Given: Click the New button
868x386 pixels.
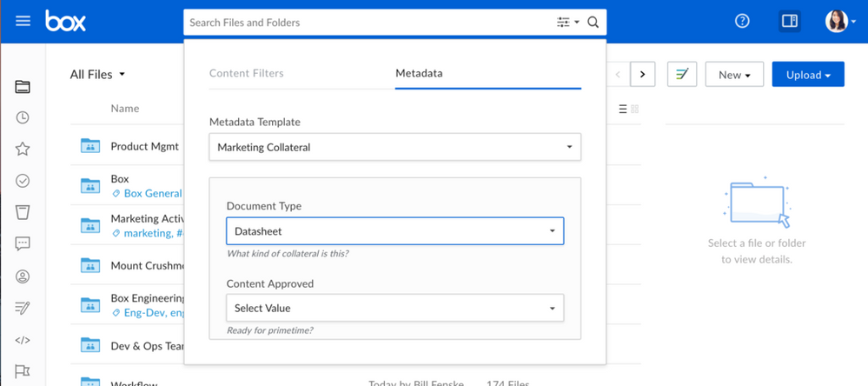Looking at the screenshot, I should coord(734,75).
